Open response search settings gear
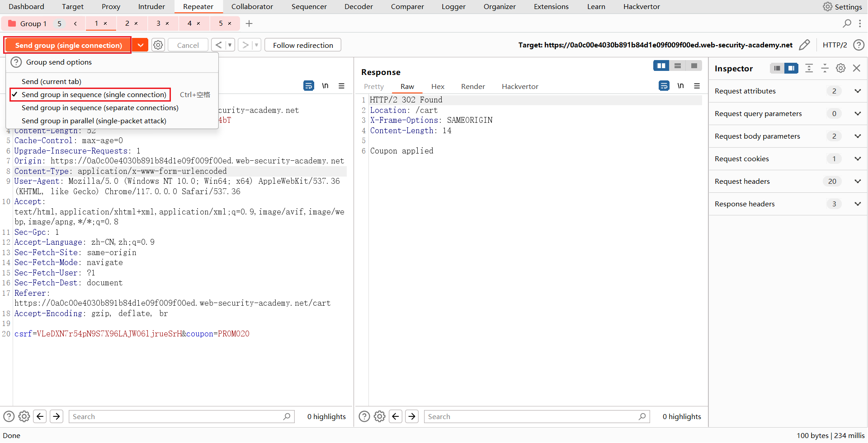 [380, 416]
